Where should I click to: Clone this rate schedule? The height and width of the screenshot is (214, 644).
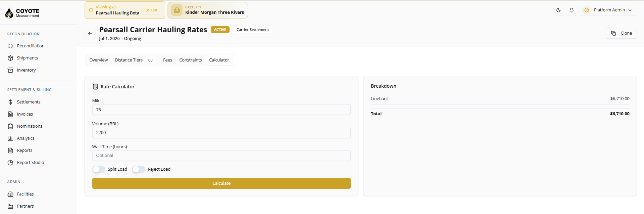pyautogui.click(x=621, y=33)
